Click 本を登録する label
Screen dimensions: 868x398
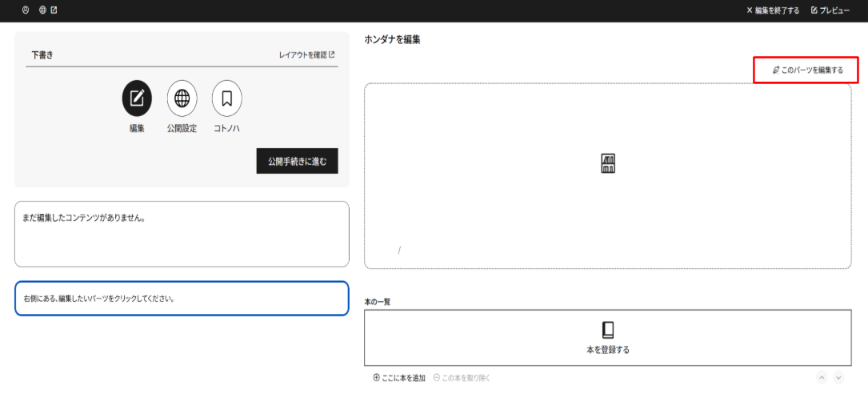(x=608, y=350)
